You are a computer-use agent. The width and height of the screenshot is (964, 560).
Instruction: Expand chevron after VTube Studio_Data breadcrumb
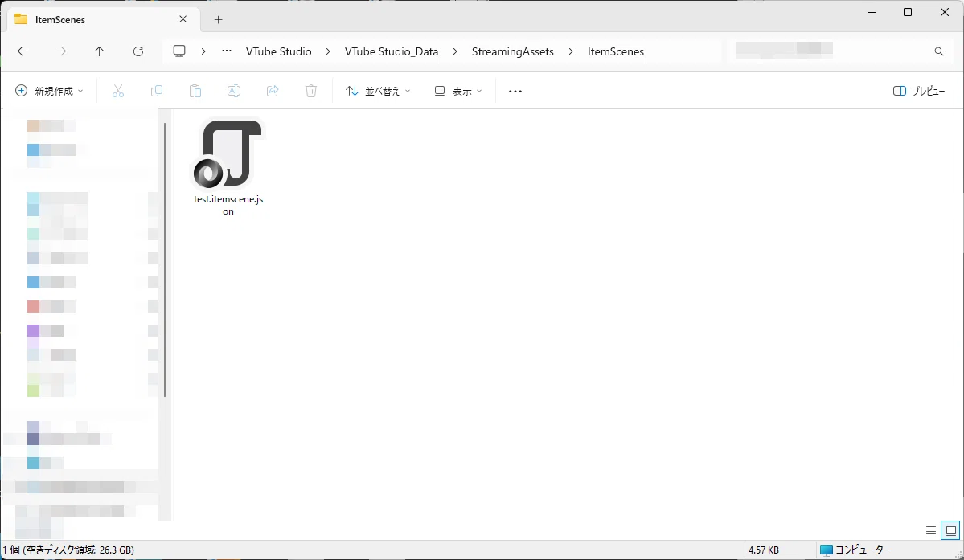455,51
